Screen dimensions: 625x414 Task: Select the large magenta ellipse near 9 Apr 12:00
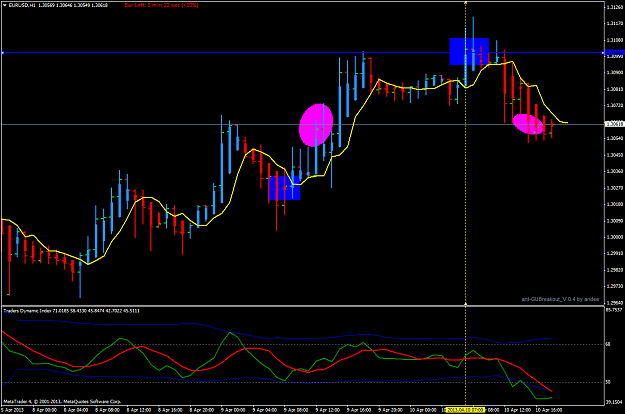click(x=316, y=125)
